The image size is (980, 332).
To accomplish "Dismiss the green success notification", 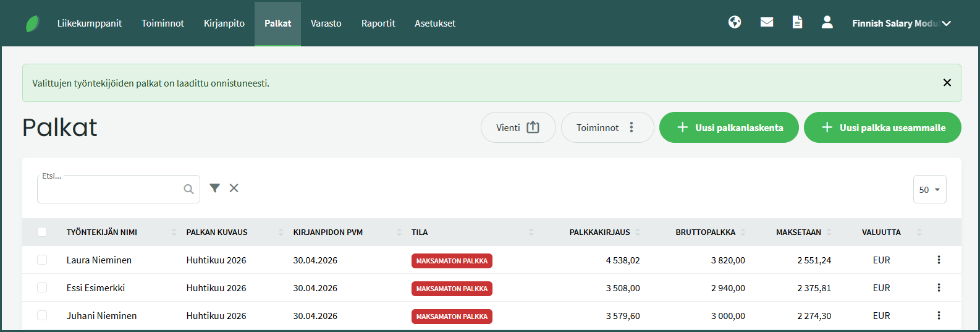I will point(947,83).
